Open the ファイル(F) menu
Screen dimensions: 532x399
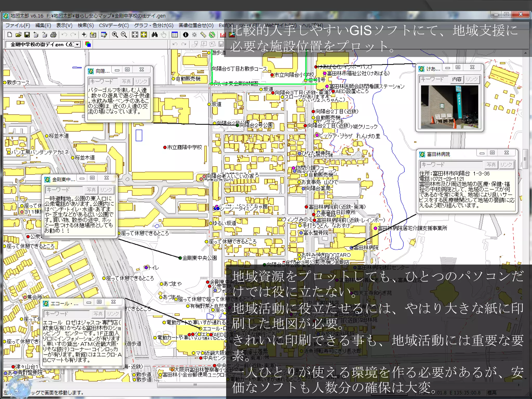point(18,25)
